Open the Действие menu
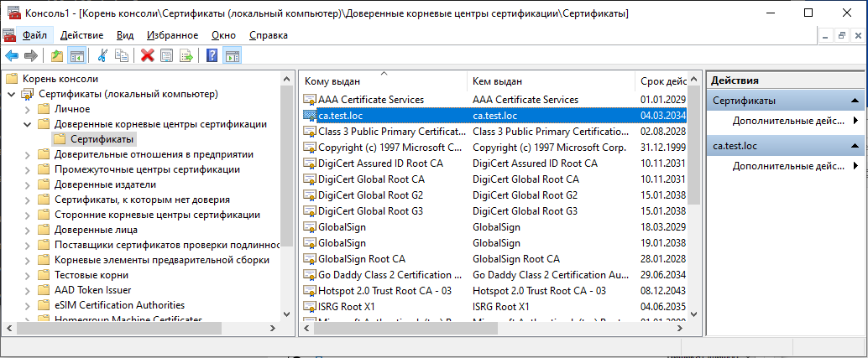The width and height of the screenshot is (868, 358). pyautogui.click(x=82, y=35)
